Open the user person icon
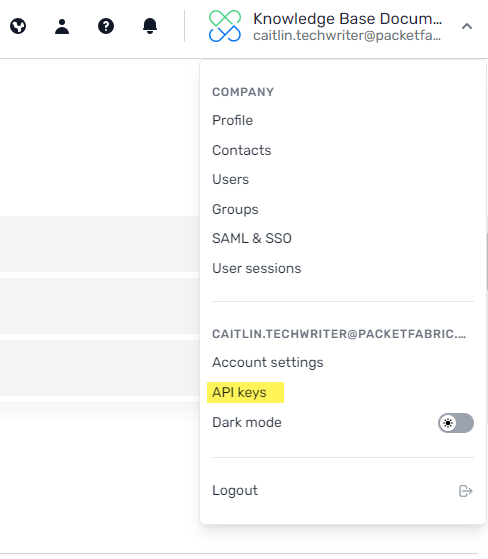 (62, 26)
